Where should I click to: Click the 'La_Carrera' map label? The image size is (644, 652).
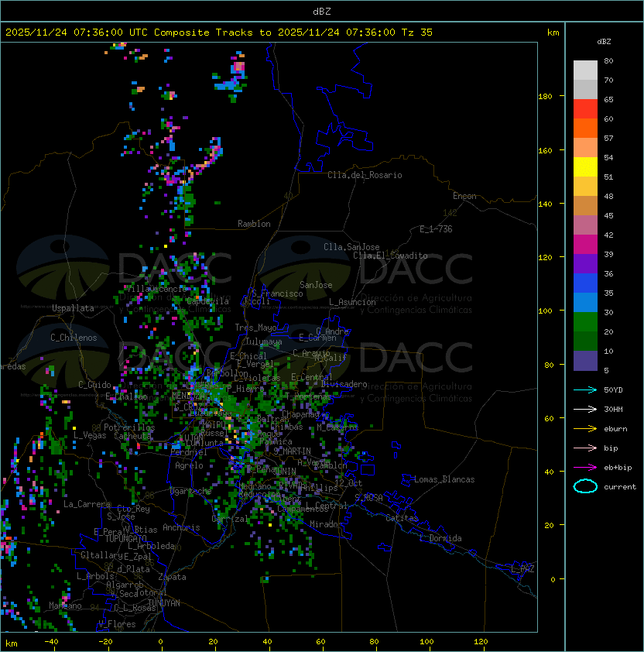click(87, 504)
